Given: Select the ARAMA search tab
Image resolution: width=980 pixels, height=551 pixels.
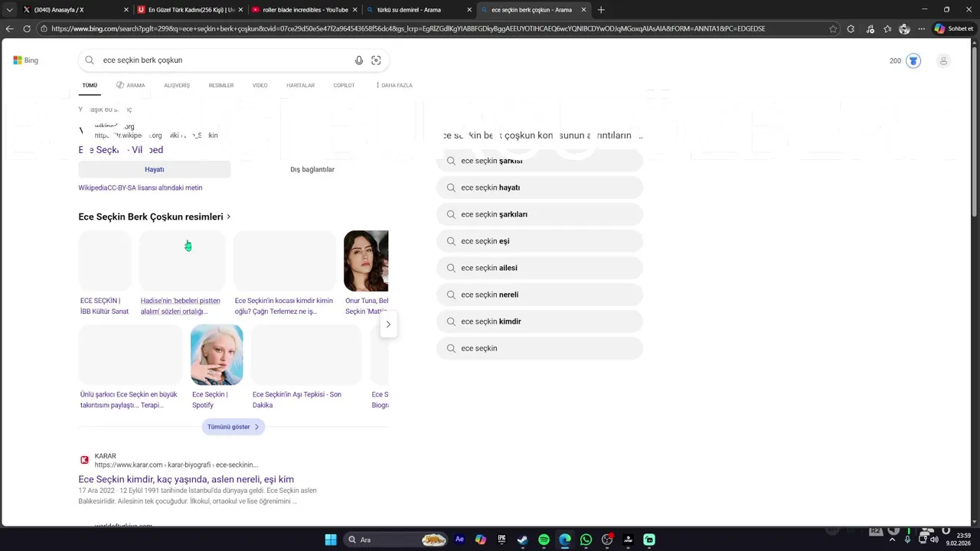Looking at the screenshot, I should [131, 86].
